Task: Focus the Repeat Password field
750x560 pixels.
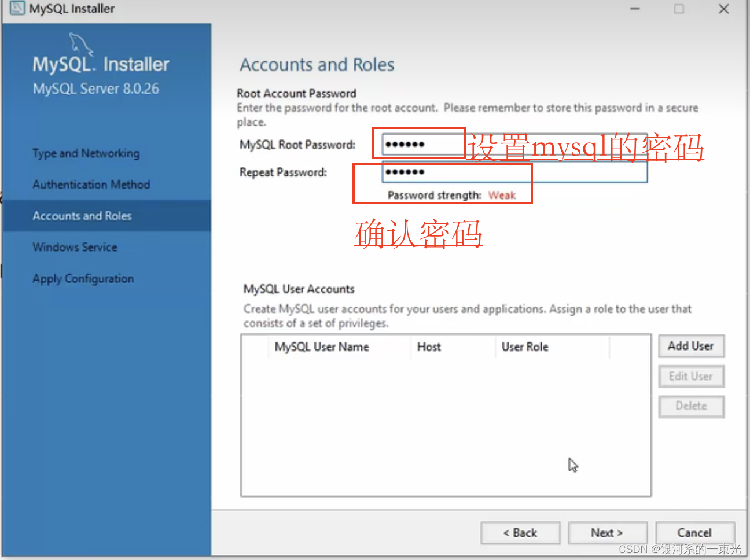Action: click(x=514, y=172)
